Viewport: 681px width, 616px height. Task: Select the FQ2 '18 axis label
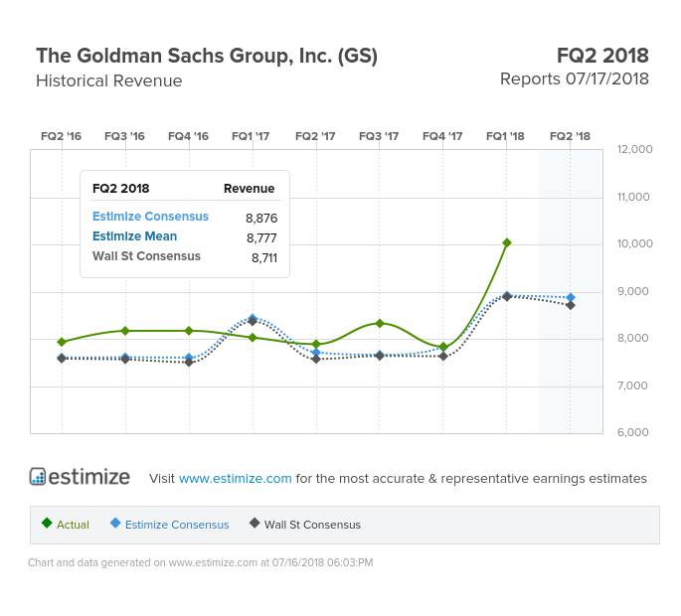(x=571, y=136)
